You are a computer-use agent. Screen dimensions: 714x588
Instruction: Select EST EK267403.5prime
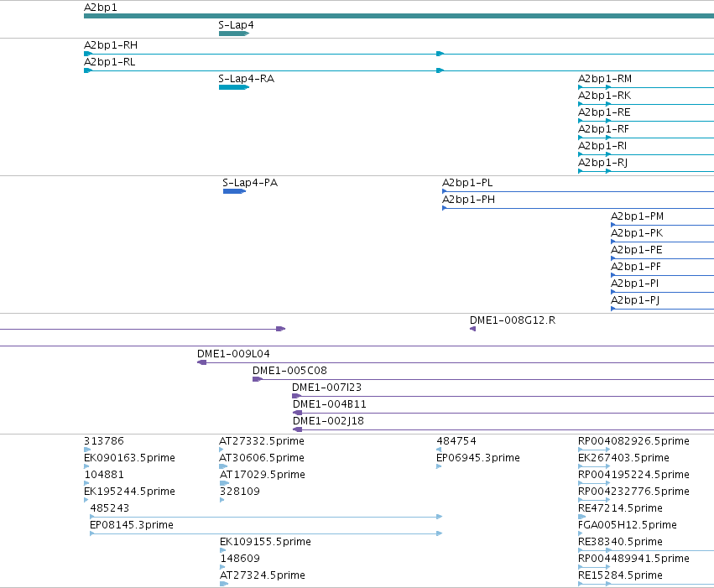coord(624,458)
